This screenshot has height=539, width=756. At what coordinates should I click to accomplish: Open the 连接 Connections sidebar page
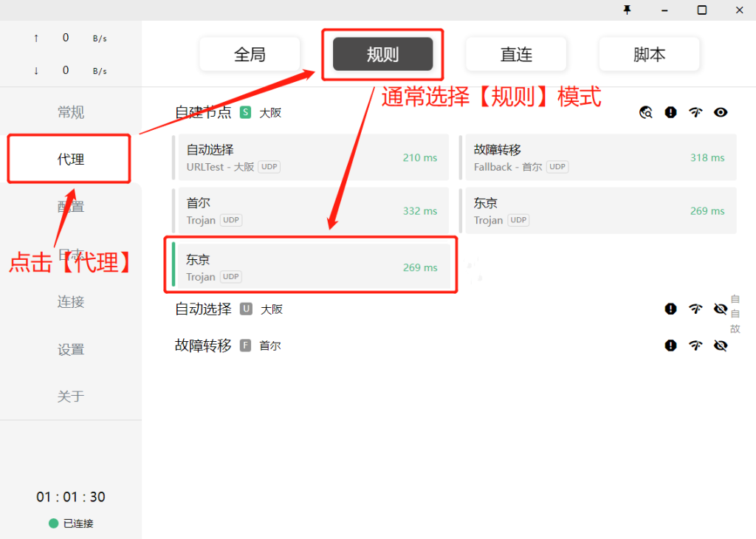pyautogui.click(x=70, y=301)
